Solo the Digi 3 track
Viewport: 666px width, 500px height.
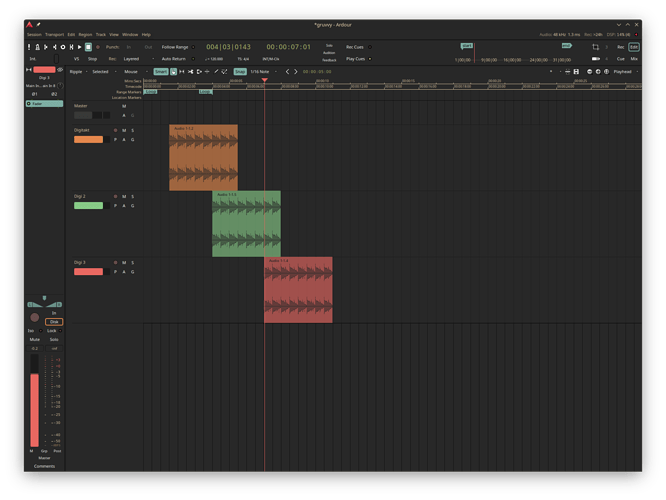pos(132,263)
